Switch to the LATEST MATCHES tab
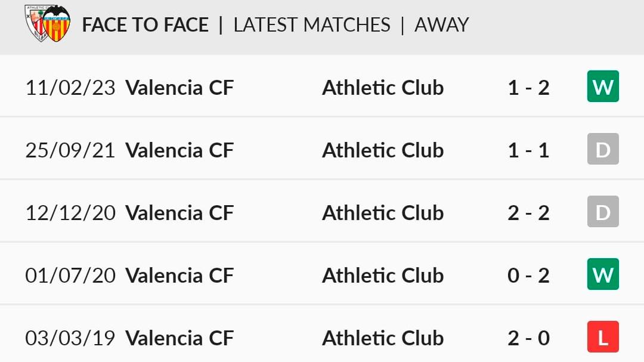Image resolution: width=644 pixels, height=362 pixels. [312, 25]
